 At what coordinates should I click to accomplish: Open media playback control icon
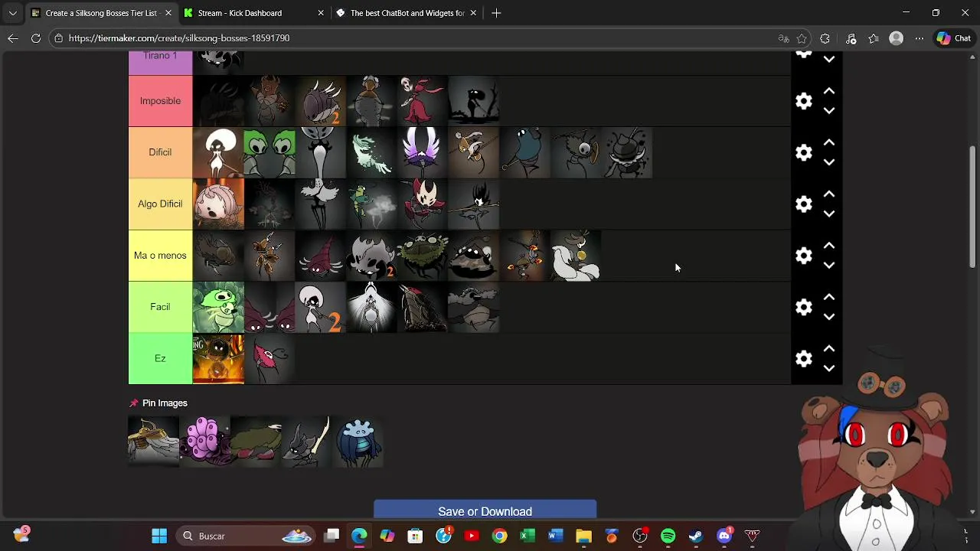click(x=851, y=38)
